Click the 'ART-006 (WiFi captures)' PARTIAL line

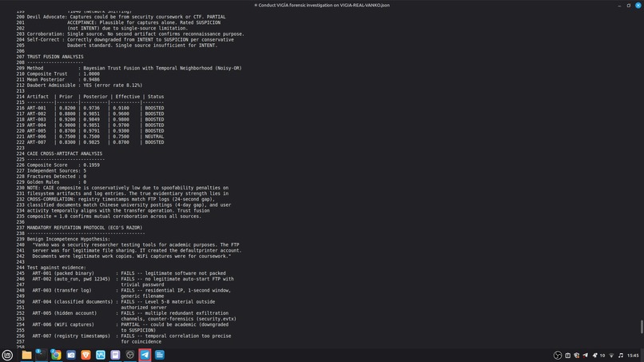(130, 324)
